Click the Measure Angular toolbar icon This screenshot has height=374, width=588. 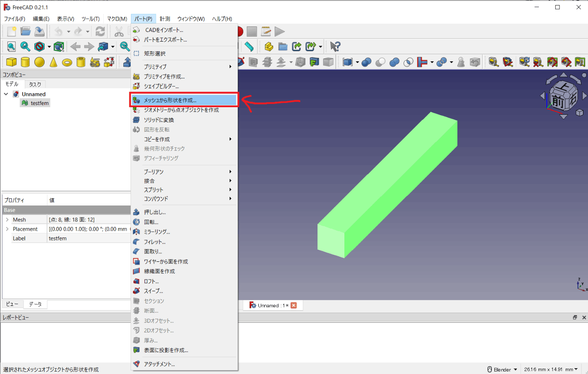[507, 62]
